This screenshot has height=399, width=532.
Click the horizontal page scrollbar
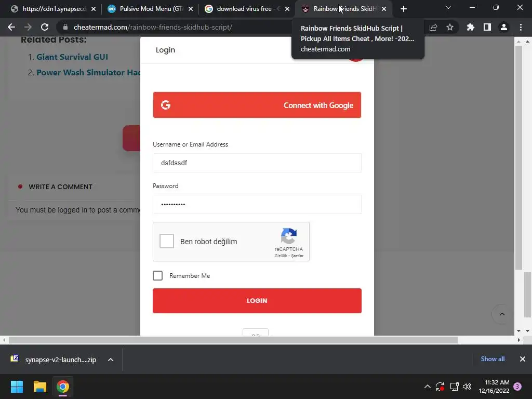tap(233, 340)
